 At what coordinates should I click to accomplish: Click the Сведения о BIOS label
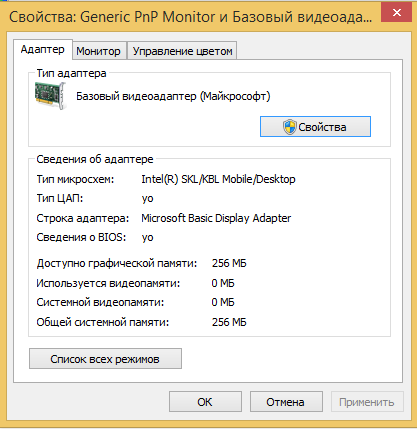pos(81,237)
